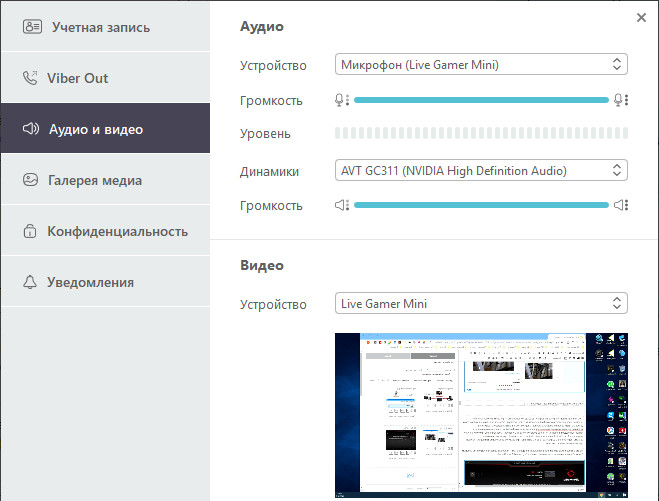Click the low speaker volume icon
The width and height of the screenshot is (659, 501).
pyautogui.click(x=342, y=205)
